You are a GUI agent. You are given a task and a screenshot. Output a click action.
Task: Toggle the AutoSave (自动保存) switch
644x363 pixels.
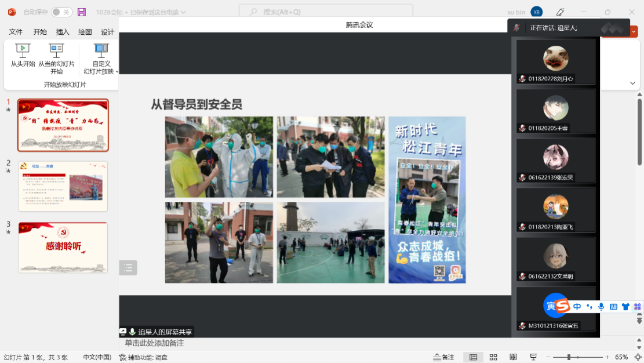[x=61, y=12]
